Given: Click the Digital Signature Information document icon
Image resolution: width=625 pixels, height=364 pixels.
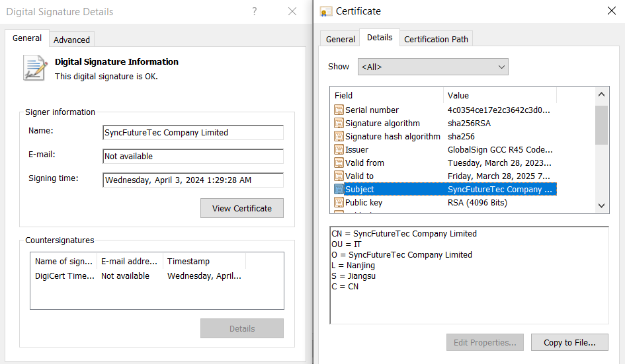Looking at the screenshot, I should tap(35, 68).
